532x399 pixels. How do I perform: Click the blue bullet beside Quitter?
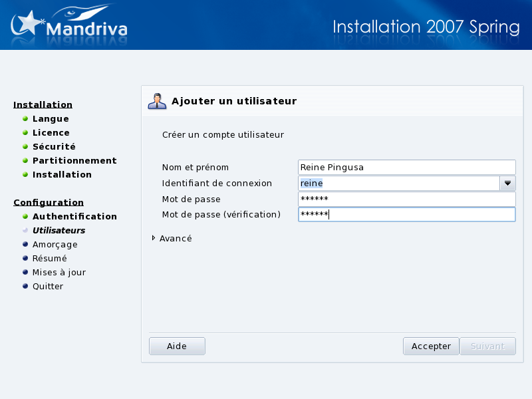[x=25, y=287]
